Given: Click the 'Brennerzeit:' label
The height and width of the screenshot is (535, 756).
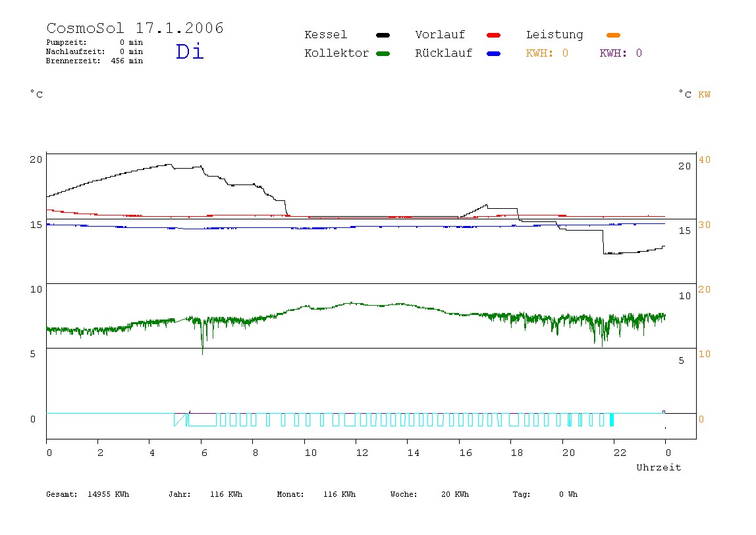Looking at the screenshot, I should tap(73, 61).
